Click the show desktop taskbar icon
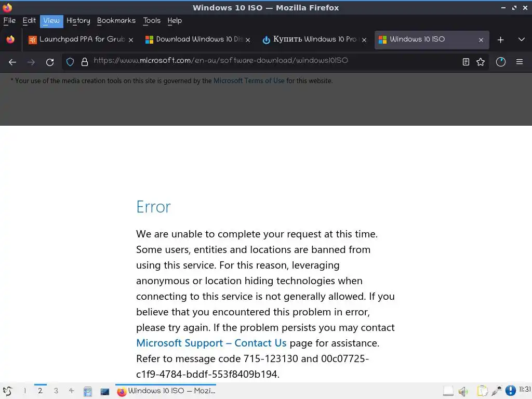This screenshot has height=399, width=532. tap(105, 392)
